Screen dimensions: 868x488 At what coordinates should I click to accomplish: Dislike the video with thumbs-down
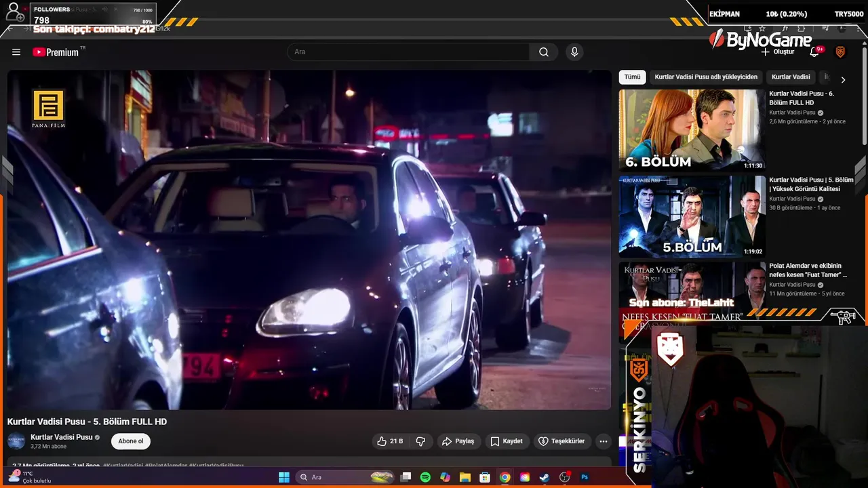pyautogui.click(x=420, y=441)
